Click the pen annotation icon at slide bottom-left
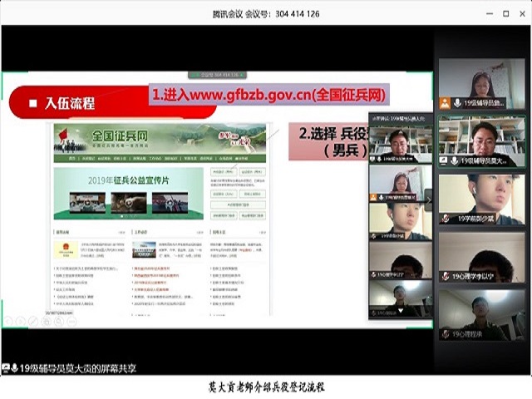 (x=32, y=320)
